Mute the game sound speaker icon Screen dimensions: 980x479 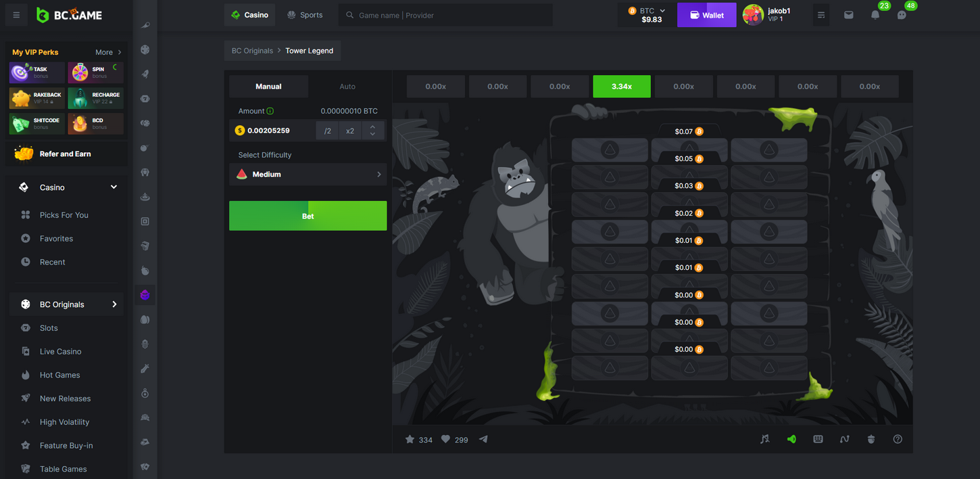pos(791,438)
